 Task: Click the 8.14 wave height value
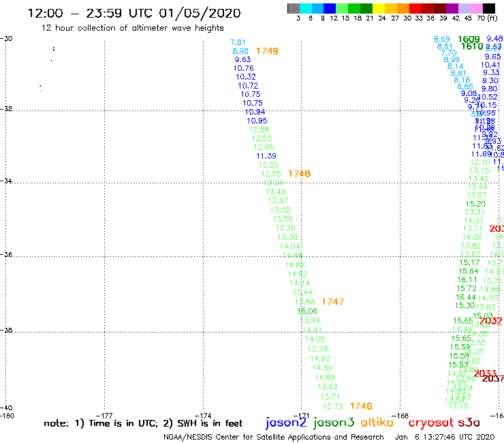pos(455,67)
